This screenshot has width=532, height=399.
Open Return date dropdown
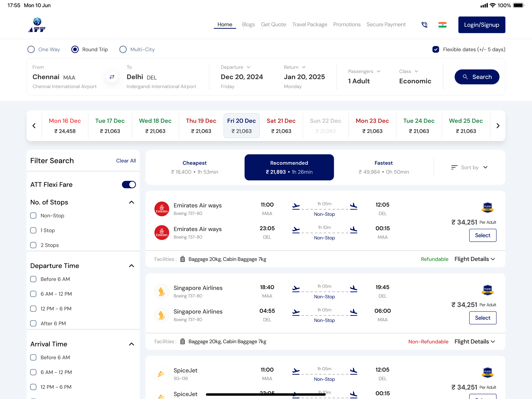click(295, 67)
